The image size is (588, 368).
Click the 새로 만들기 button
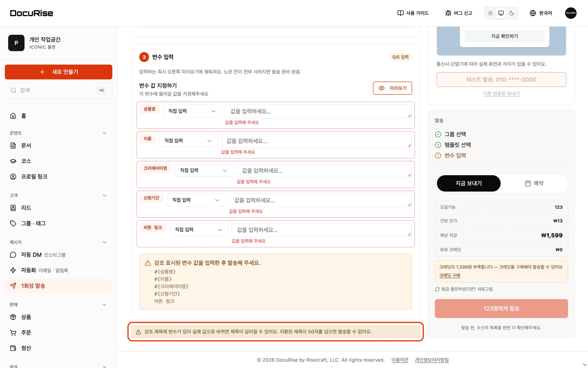point(59,72)
